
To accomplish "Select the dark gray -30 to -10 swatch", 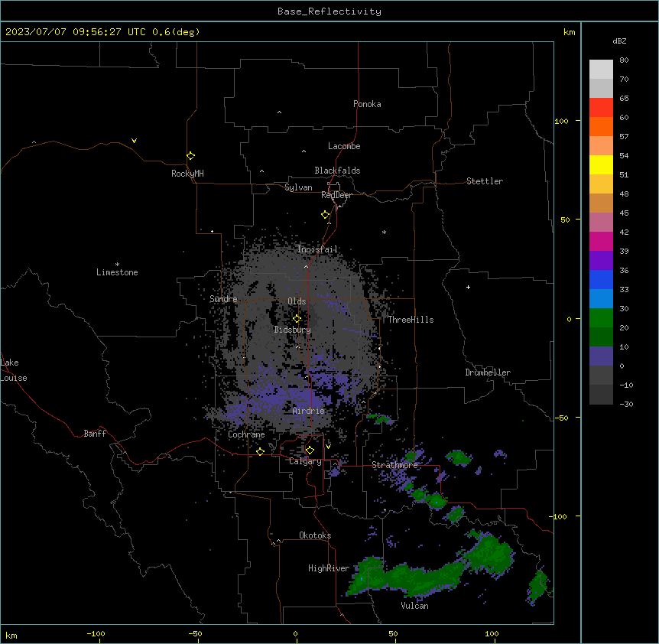I will (x=601, y=395).
